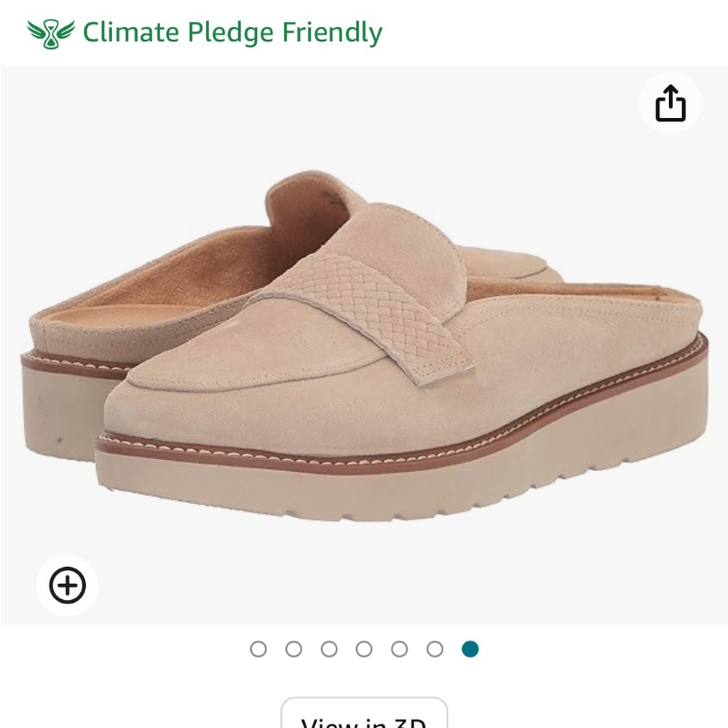Tap the magnify icon to enlarge the shoe
The width and height of the screenshot is (728, 728).
click(68, 584)
